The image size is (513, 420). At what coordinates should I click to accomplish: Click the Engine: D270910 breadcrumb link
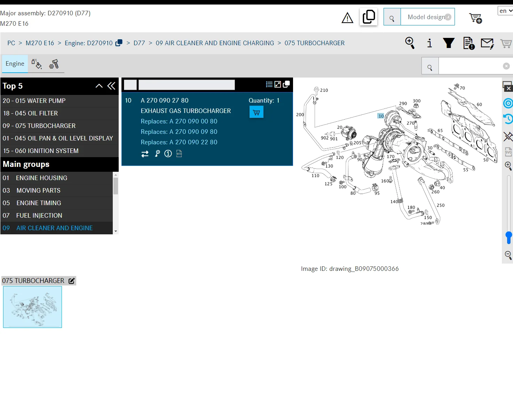[89, 43]
